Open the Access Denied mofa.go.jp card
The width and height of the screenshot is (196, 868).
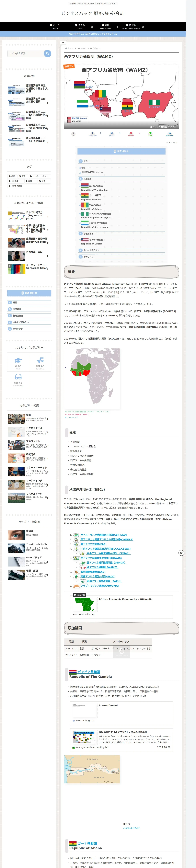pyautogui.click(x=122, y=713)
